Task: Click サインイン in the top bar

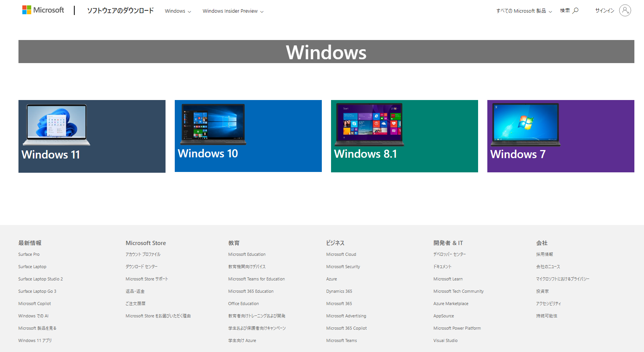Action: [x=604, y=10]
